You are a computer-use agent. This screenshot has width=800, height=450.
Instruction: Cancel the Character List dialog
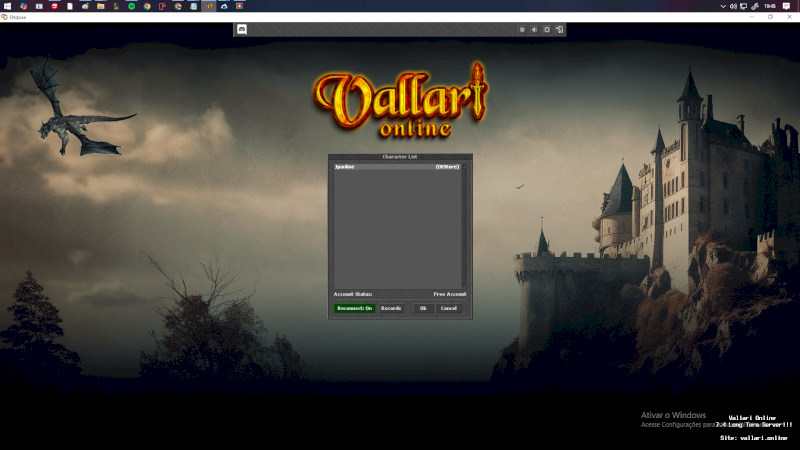[x=448, y=308]
